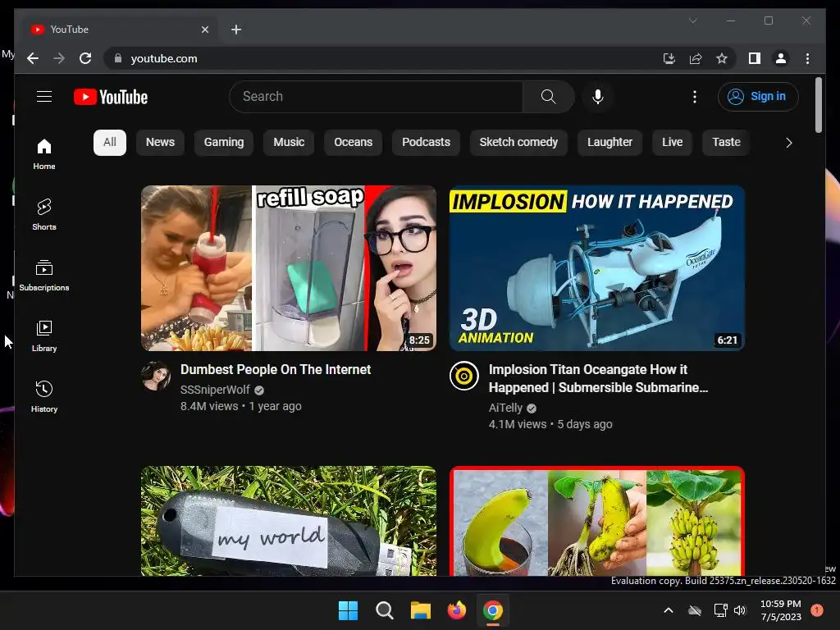Open History in the sidebar
Screen dimensions: 840x630
pos(44,396)
